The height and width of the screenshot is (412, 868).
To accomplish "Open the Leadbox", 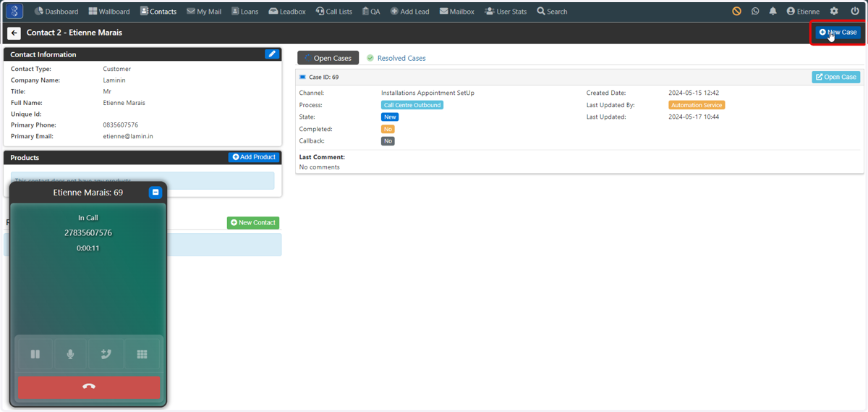I will pyautogui.click(x=287, y=12).
